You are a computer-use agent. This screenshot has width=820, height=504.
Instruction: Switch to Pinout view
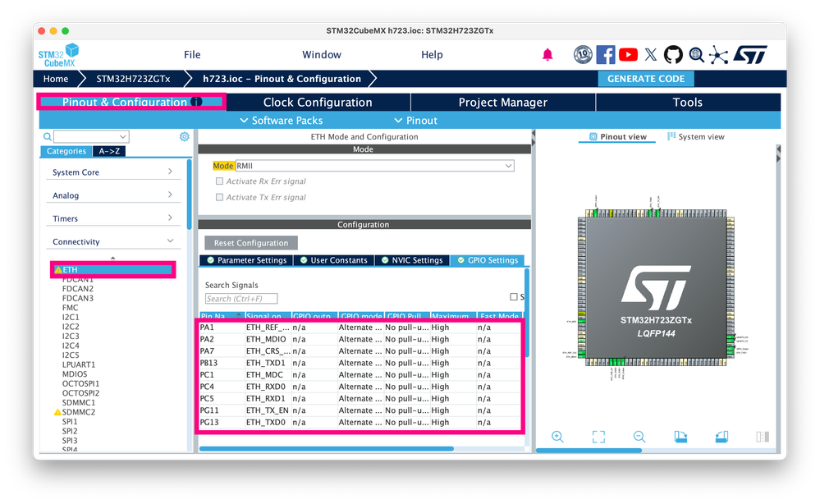pyautogui.click(x=617, y=136)
